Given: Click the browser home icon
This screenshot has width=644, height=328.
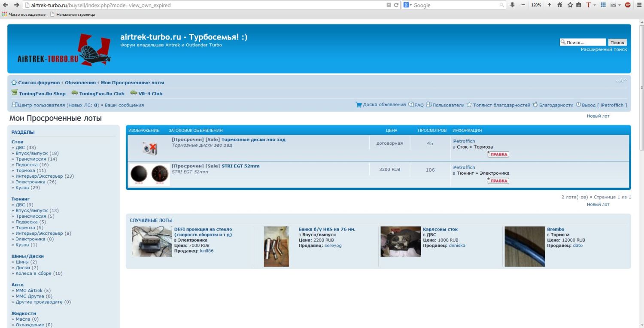Looking at the screenshot, I should [559, 5].
